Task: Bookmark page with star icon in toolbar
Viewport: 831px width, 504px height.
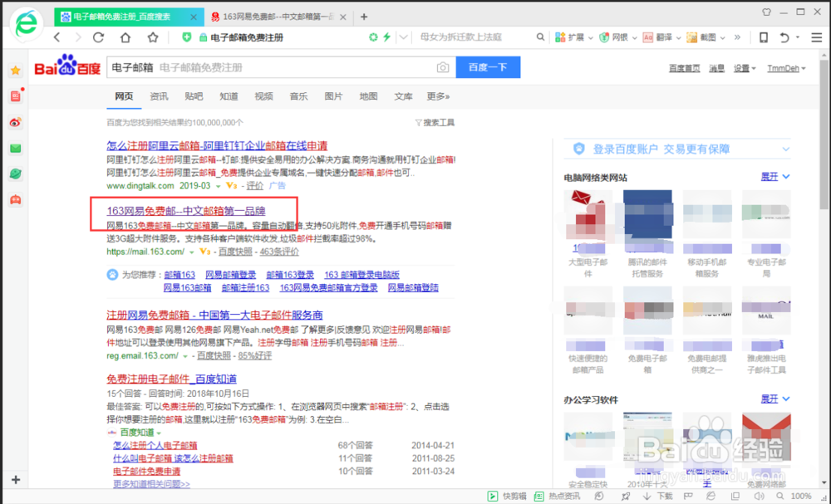Action: click(153, 37)
